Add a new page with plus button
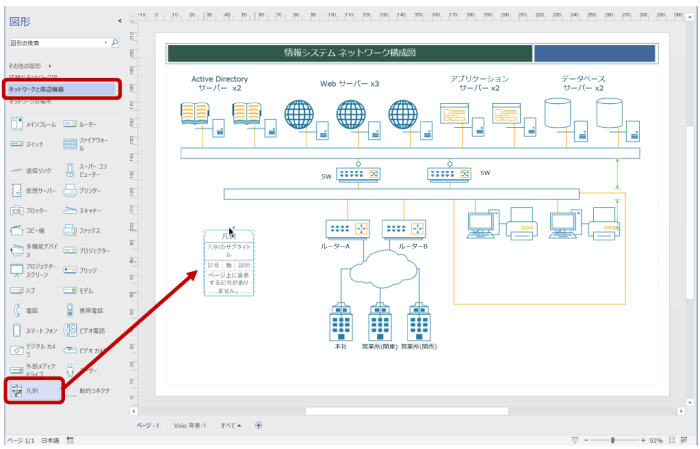700x449 pixels. coord(258,425)
